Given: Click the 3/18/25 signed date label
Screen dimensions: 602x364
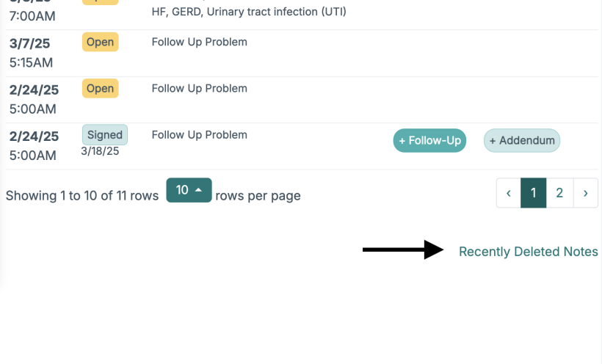Looking at the screenshot, I should [x=100, y=152].
